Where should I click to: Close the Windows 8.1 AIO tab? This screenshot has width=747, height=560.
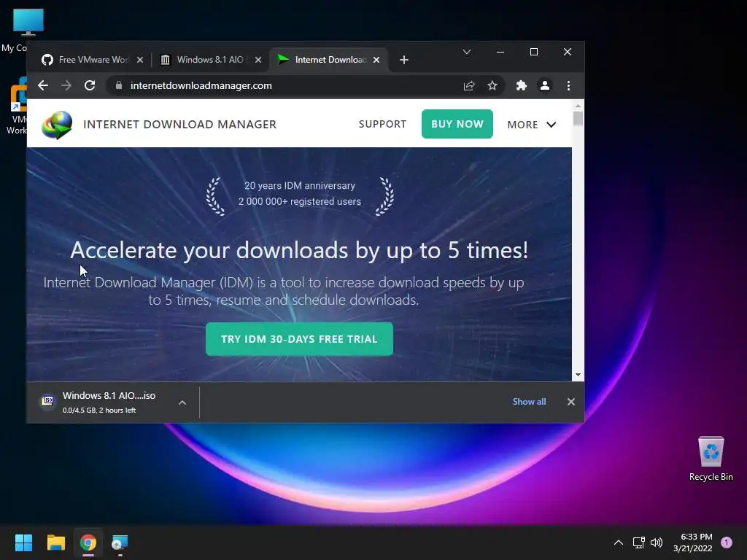[x=258, y=60]
